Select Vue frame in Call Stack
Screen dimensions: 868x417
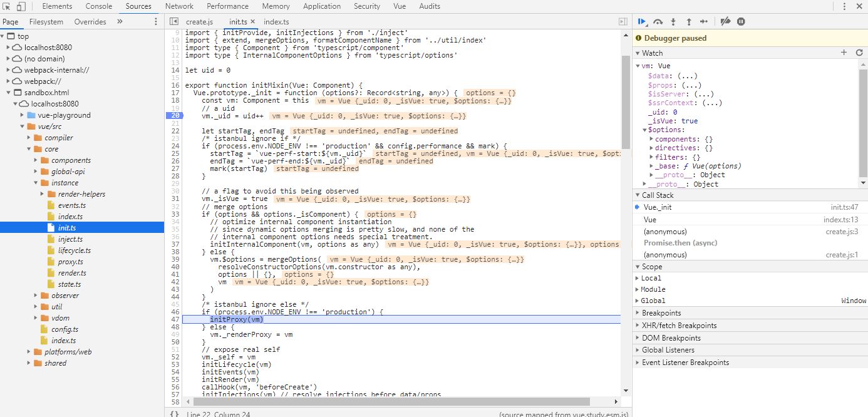tap(650, 220)
